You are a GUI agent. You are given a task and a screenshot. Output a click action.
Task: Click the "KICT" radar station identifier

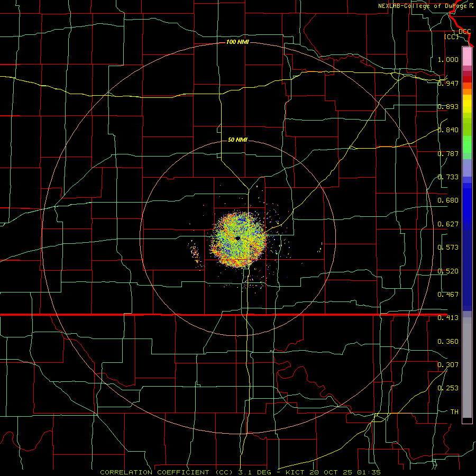296,472
